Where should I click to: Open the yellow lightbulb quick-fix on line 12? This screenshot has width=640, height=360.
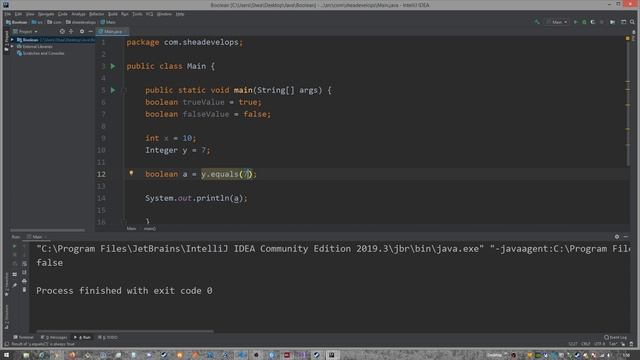coord(131,173)
